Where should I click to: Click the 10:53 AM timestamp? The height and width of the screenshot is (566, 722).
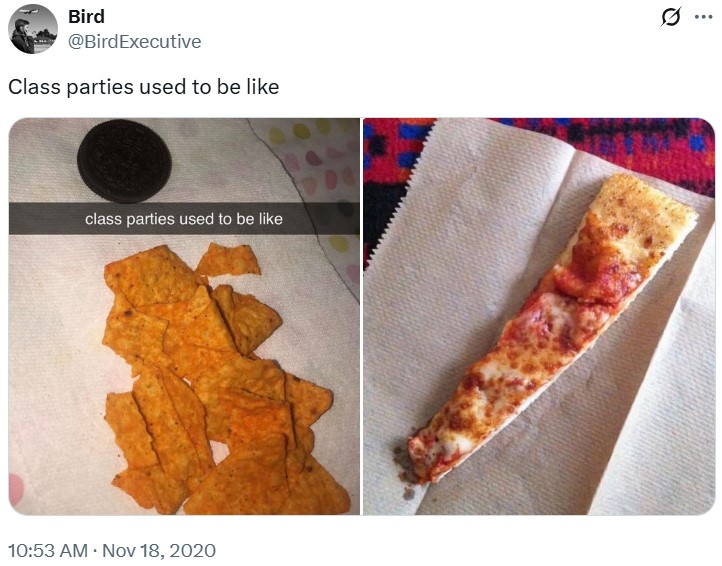coord(48,550)
